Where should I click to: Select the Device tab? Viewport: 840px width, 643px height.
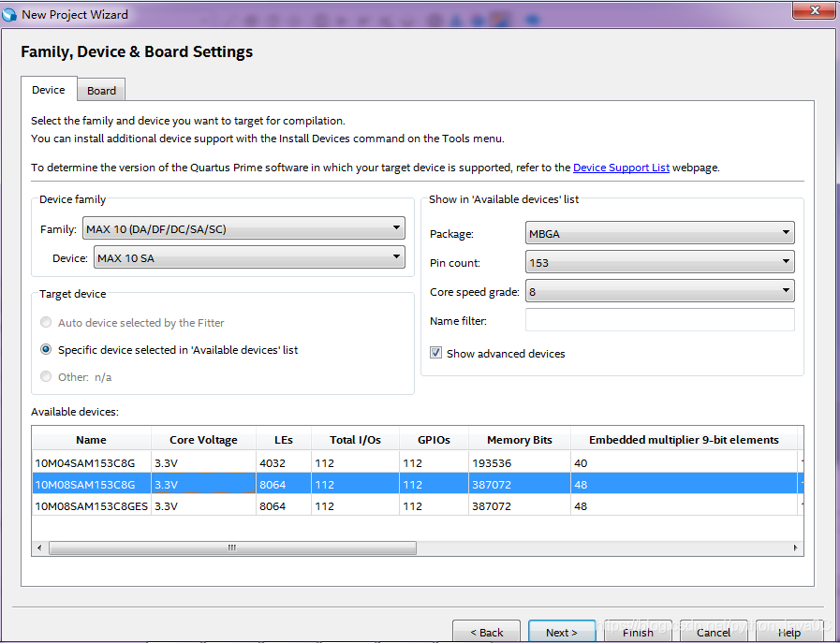point(48,90)
